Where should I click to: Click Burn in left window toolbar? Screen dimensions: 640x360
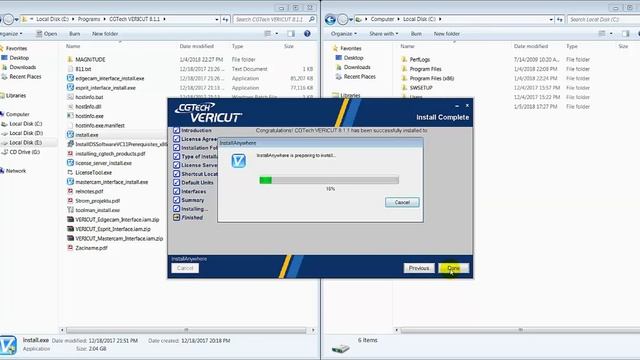(x=75, y=33)
